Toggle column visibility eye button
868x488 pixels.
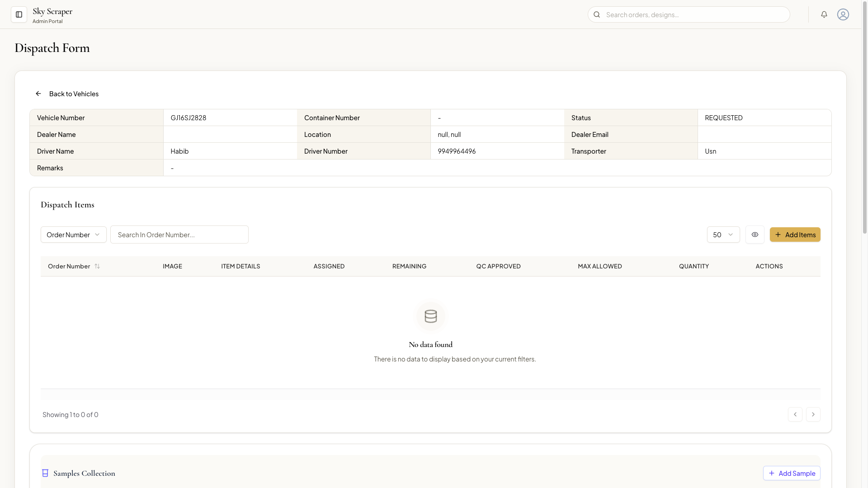point(755,235)
